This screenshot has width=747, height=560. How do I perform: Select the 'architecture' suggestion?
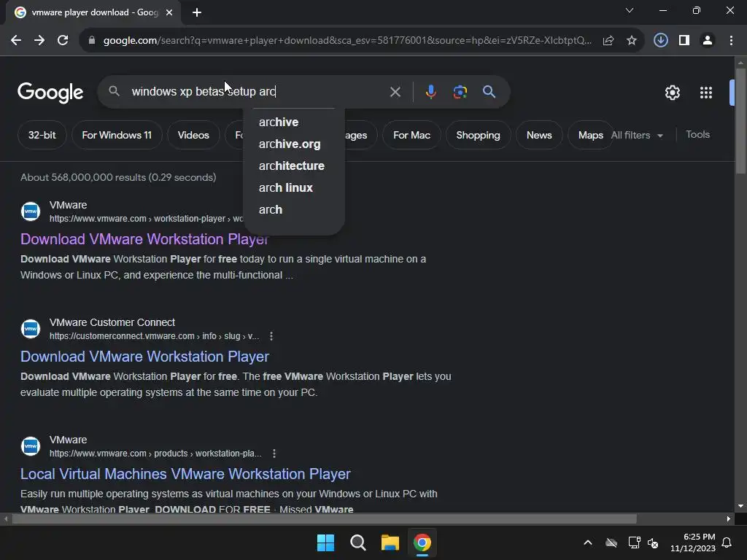[294, 166]
